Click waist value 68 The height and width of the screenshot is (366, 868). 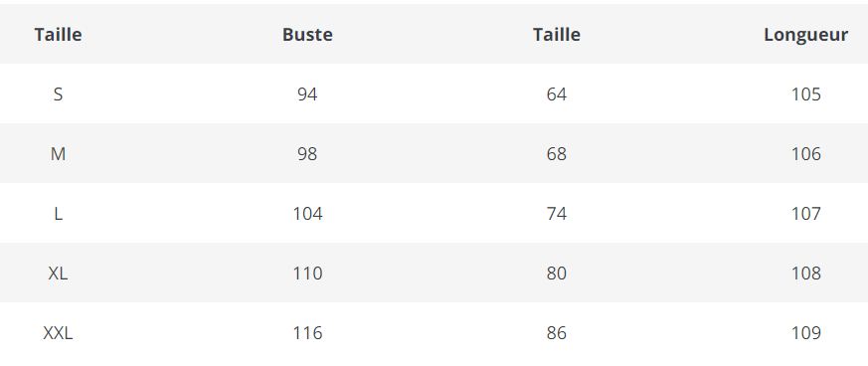pyautogui.click(x=557, y=154)
